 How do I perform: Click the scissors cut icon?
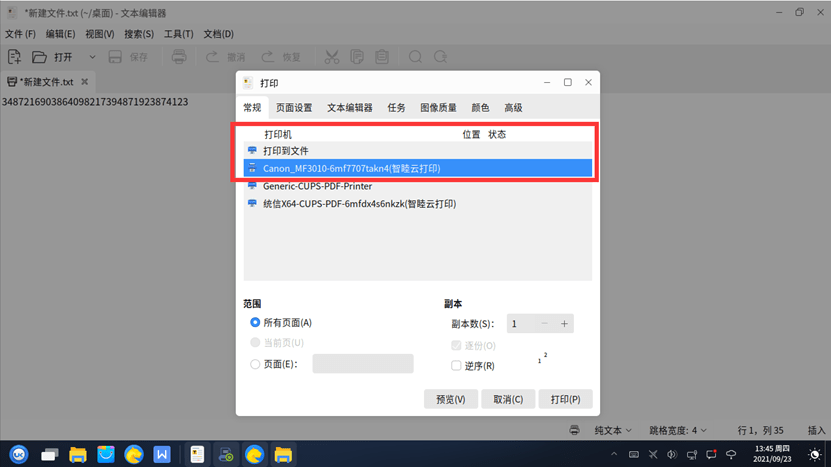point(332,57)
